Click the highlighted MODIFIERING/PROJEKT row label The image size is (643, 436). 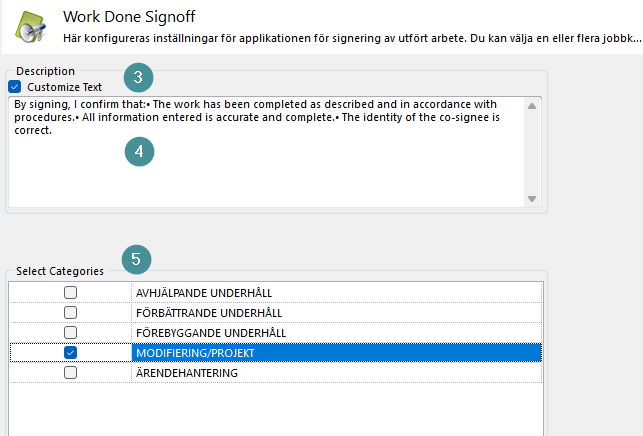(196, 352)
